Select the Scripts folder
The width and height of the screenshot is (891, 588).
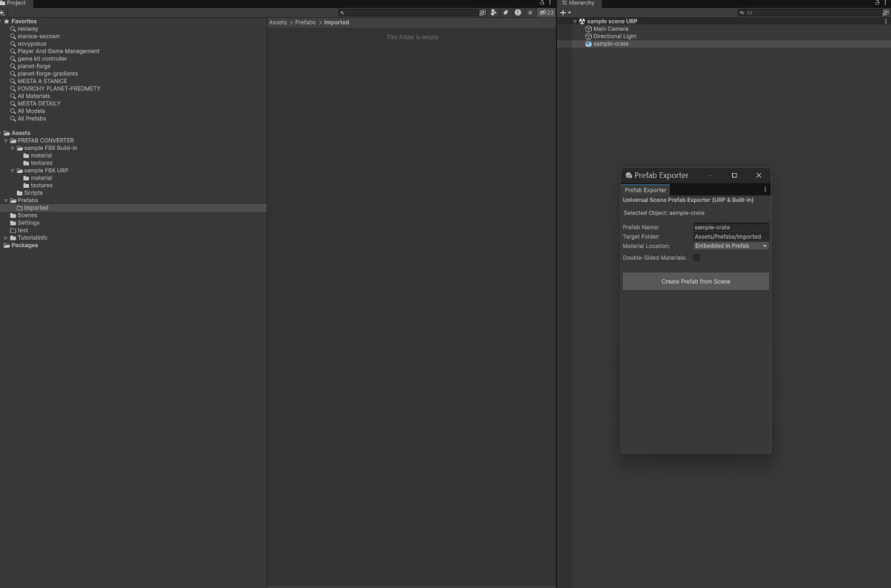click(33, 192)
